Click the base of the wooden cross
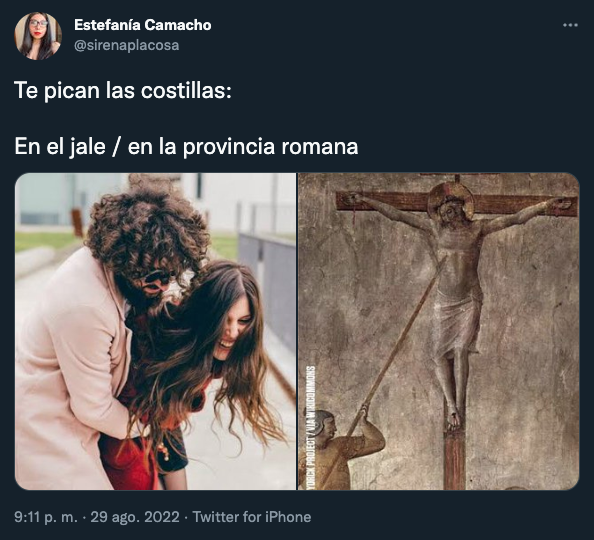594x540 pixels. coord(454,459)
